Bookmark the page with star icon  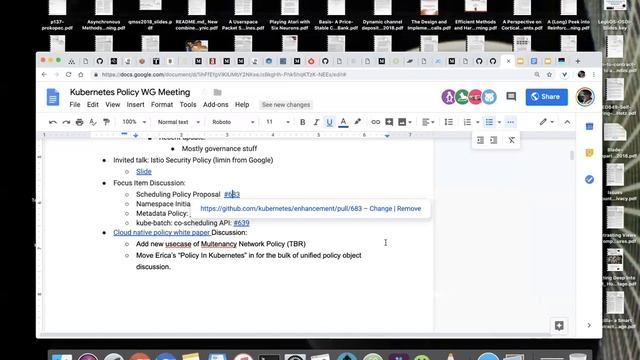point(549,75)
